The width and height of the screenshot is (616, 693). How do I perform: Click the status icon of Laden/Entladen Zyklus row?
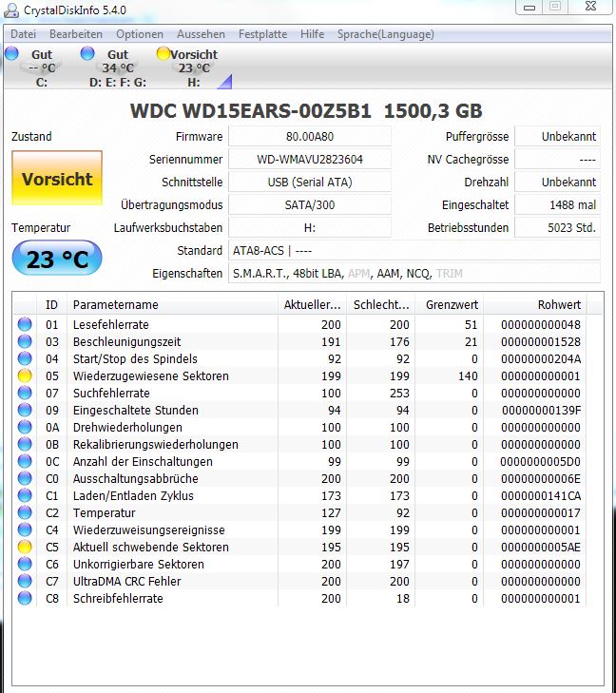tap(25, 495)
